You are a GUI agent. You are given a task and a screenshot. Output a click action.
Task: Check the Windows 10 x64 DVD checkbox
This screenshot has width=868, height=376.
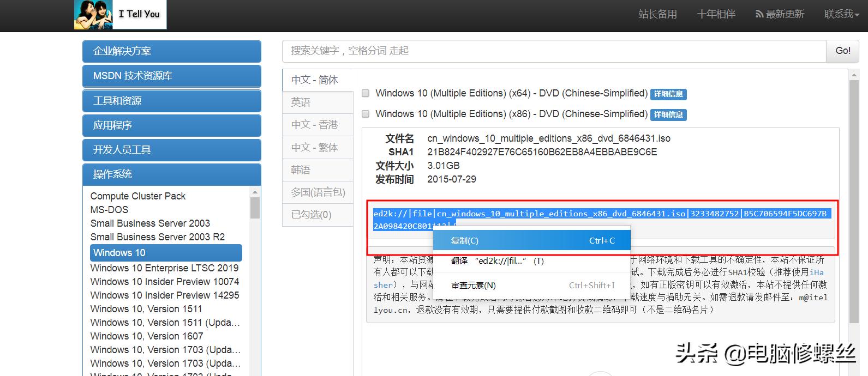366,93
